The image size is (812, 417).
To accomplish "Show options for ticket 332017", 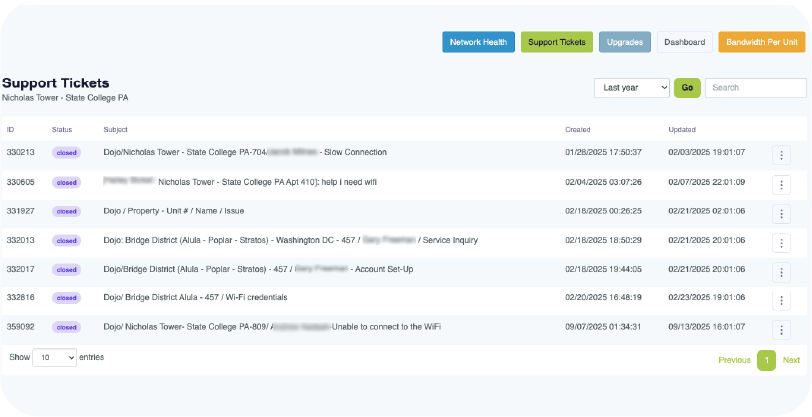I will (782, 271).
